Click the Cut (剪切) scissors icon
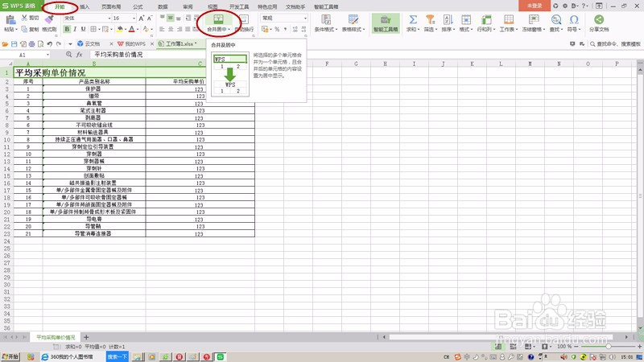This screenshot has height=362, width=644. point(24,18)
